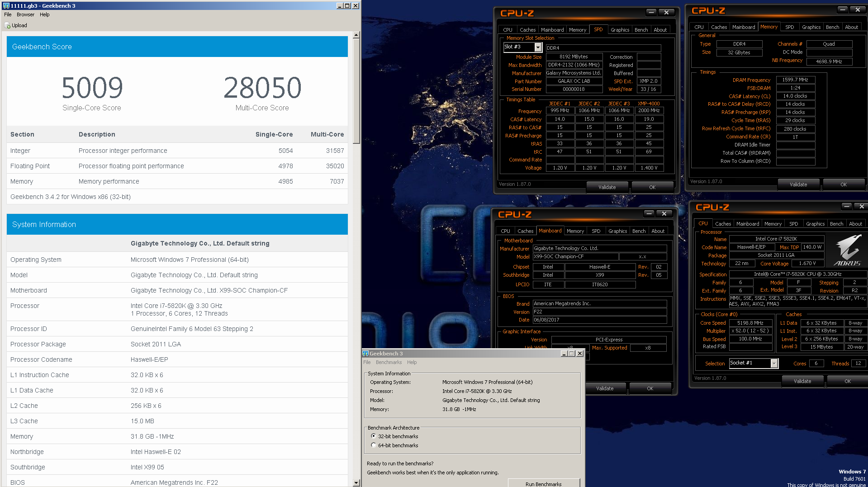The image size is (868, 487).
Task: Minimize the 11111.gb3 Geekbench window
Action: tap(340, 6)
